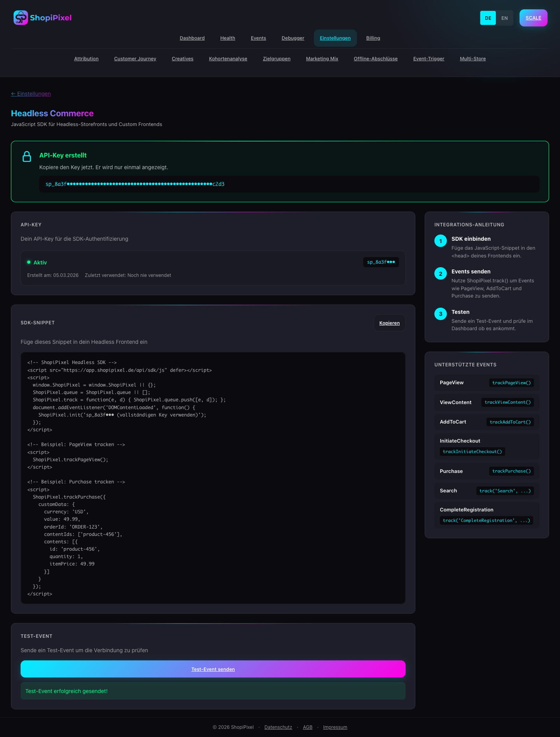Click the Events senden step heading

[471, 271]
